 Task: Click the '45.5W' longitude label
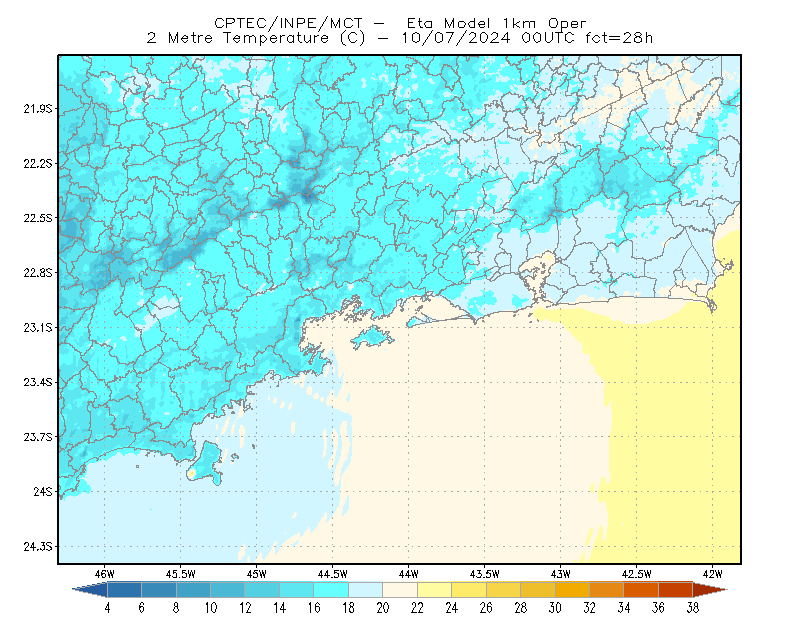[181, 574]
